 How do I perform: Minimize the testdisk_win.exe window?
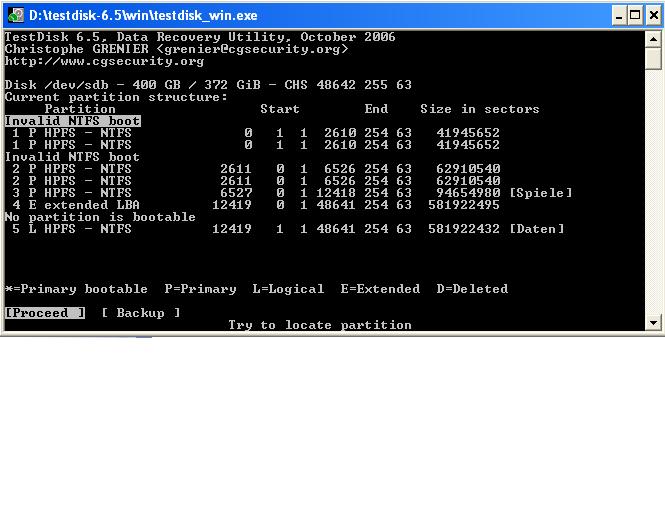tap(619, 16)
